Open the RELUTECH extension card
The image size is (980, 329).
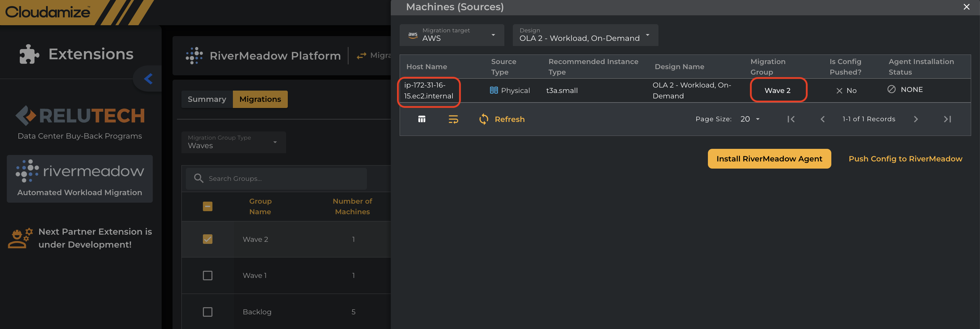coord(80,123)
